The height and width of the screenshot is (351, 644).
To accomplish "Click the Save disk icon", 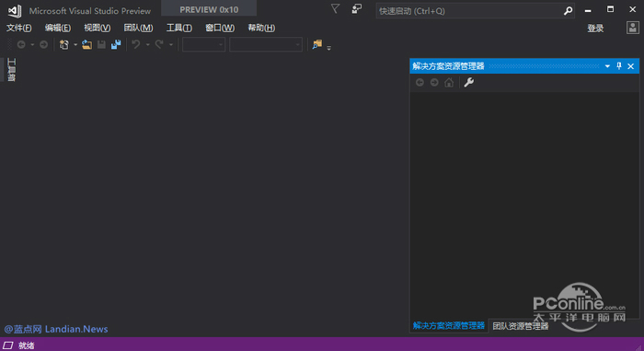I will click(x=101, y=44).
